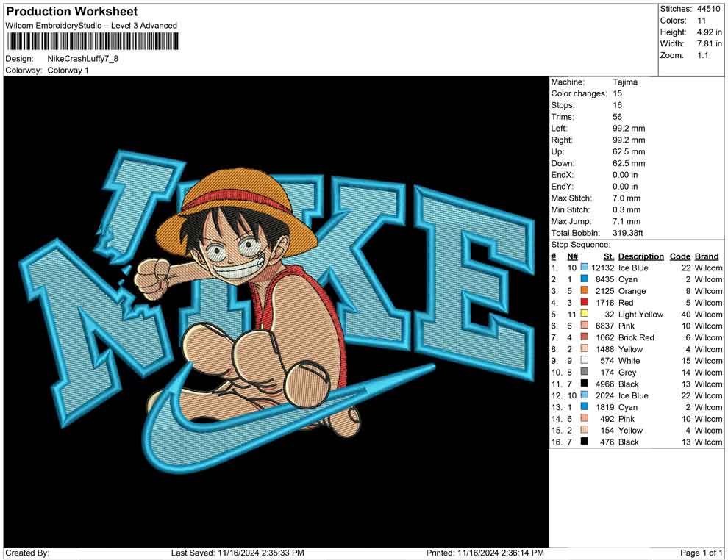Click the Cyan swatch in stop row 2
The width and height of the screenshot is (728, 560).
click(x=584, y=279)
